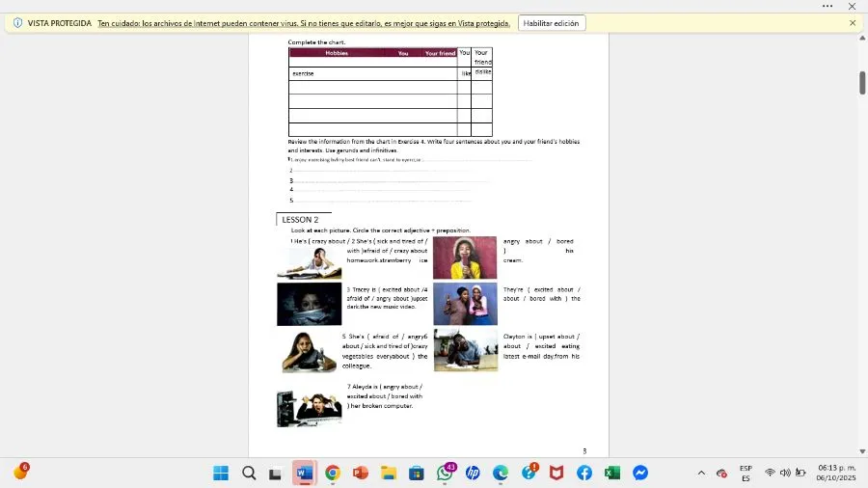Click the page number 3
Viewport: 868px width, 488px height.
coord(584,451)
